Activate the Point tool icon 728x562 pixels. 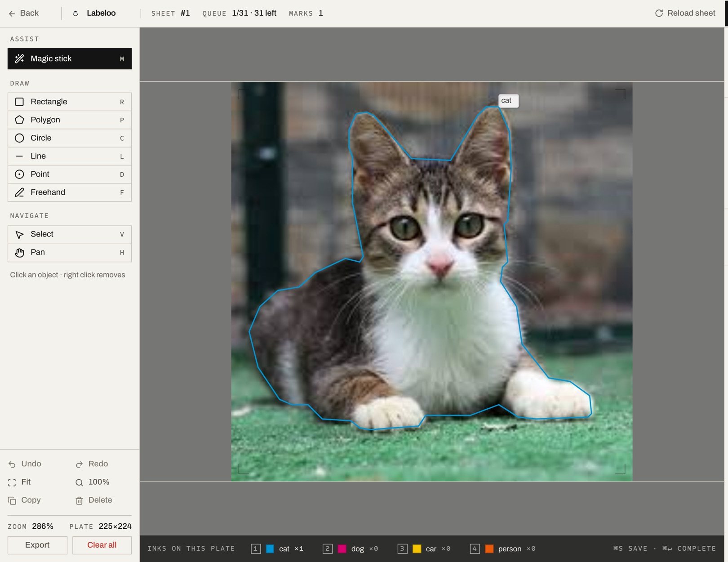coord(19,174)
